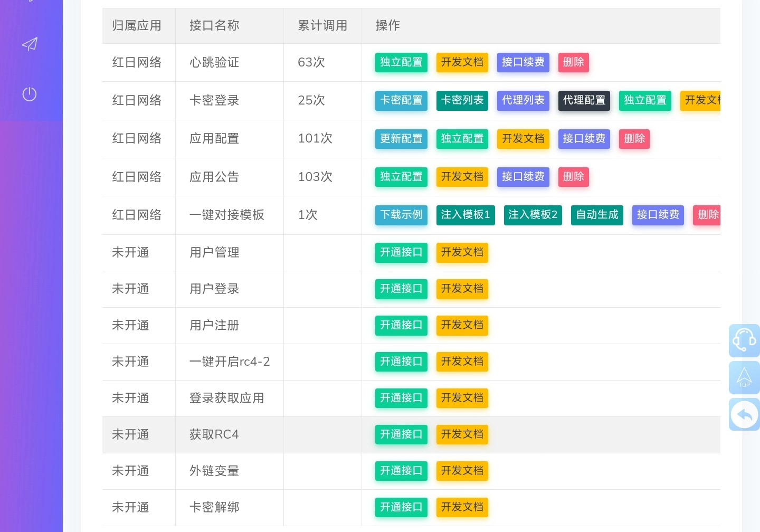Viewport: 760px width, 532px height.
Task: Click 注入模板2 button
Action: 533,215
